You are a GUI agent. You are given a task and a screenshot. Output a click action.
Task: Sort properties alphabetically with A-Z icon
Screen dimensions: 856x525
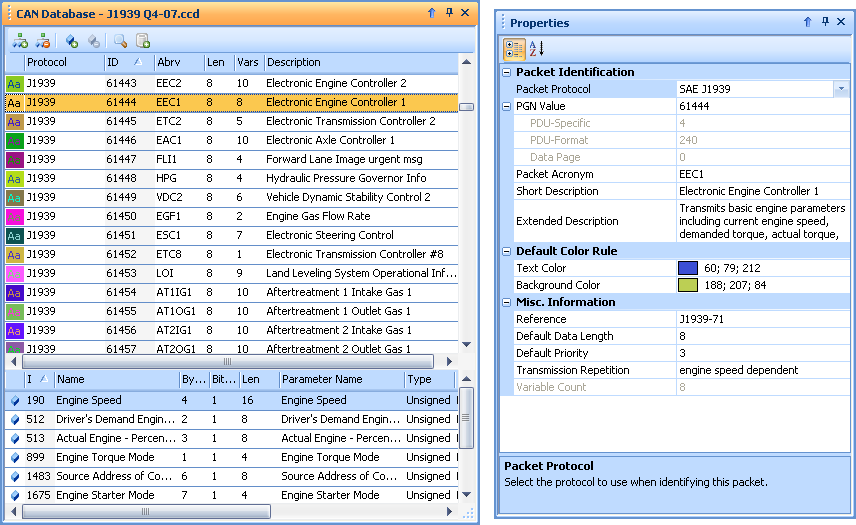click(x=536, y=49)
